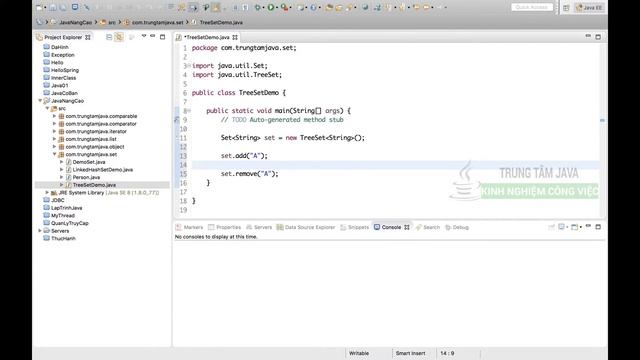Screen dimensions: 640x360
Task: Switch to the Snippets tab
Action: click(x=355, y=227)
